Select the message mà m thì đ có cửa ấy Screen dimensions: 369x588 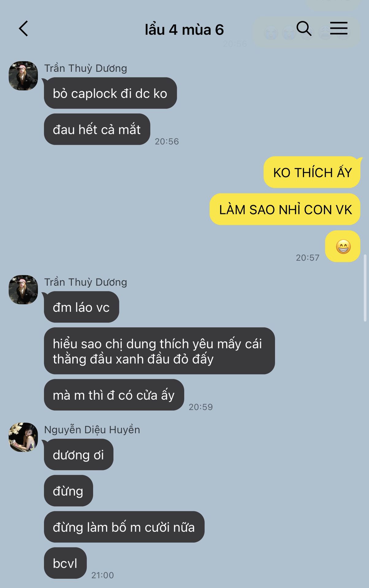(x=114, y=395)
